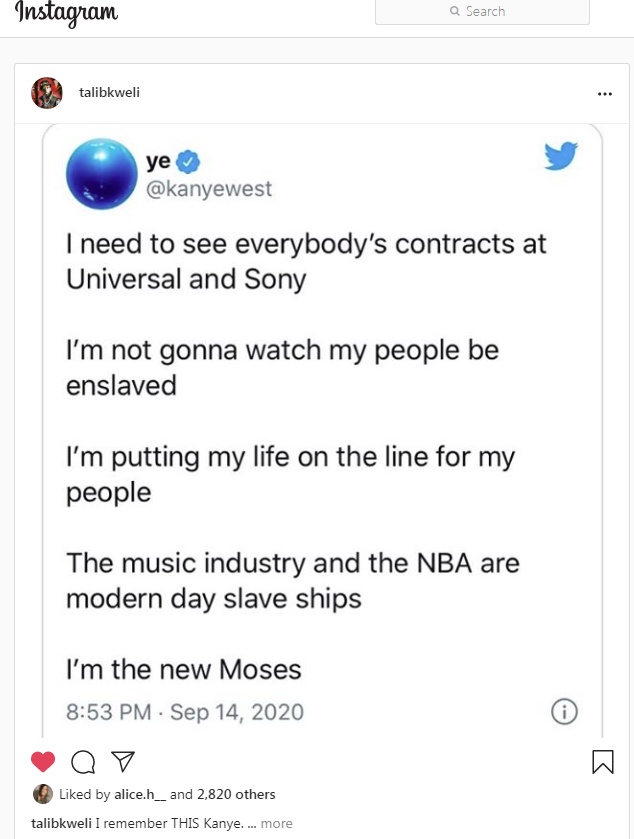This screenshot has height=839, width=634.
Task: Click the @kanyewest handle
Action: tap(209, 189)
